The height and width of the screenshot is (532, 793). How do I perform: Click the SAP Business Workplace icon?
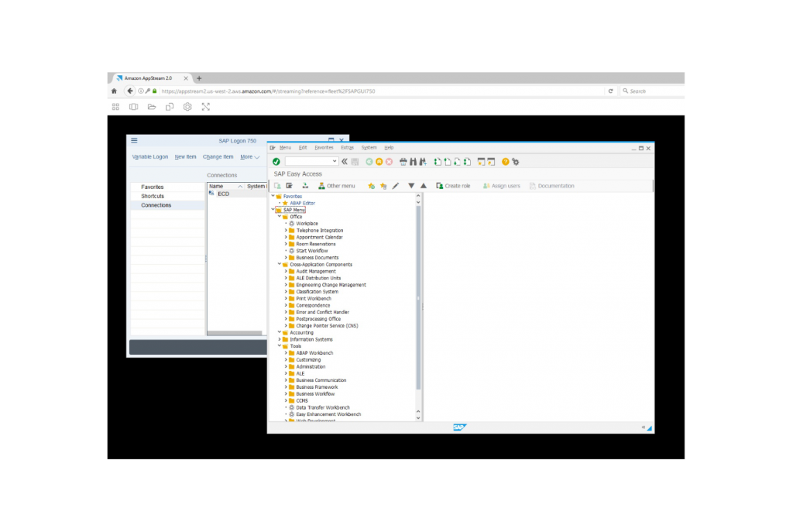point(305,186)
